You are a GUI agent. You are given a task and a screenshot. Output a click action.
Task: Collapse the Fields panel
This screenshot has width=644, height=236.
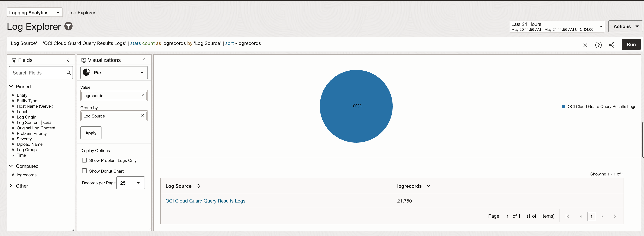[68, 60]
